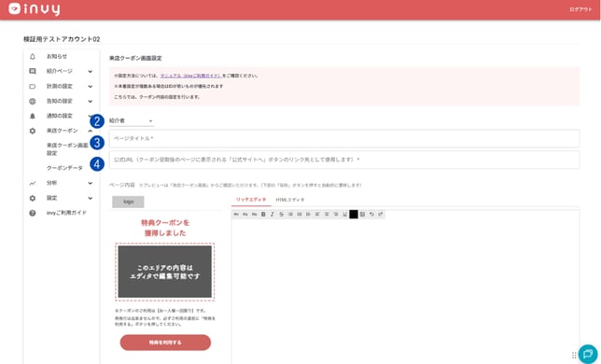Open the 紹介者 dropdown selector
The width and height of the screenshot is (601, 364).
tap(132, 120)
